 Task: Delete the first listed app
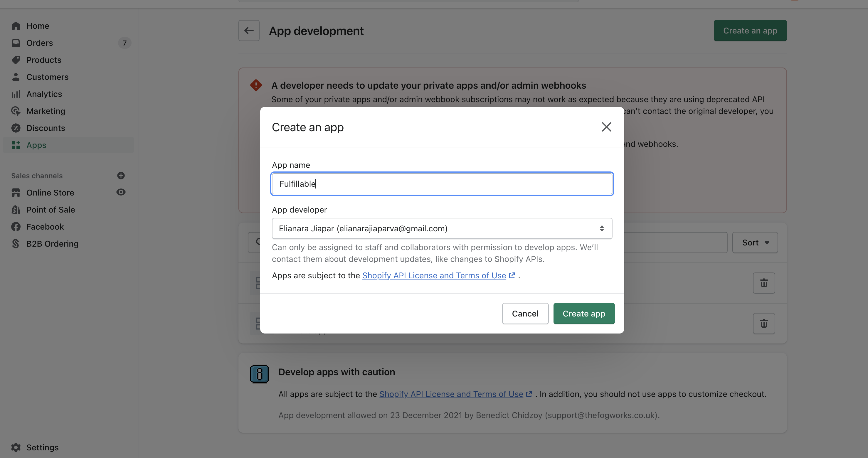coord(764,283)
